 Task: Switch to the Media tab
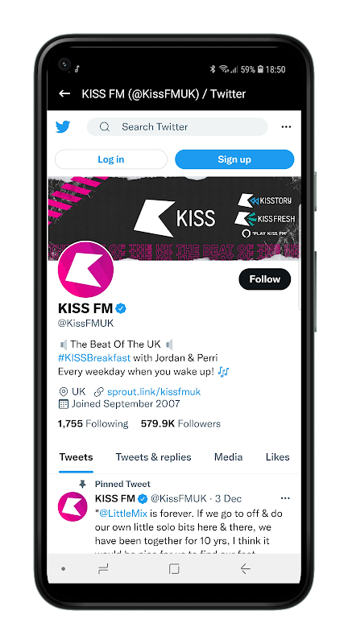click(229, 457)
